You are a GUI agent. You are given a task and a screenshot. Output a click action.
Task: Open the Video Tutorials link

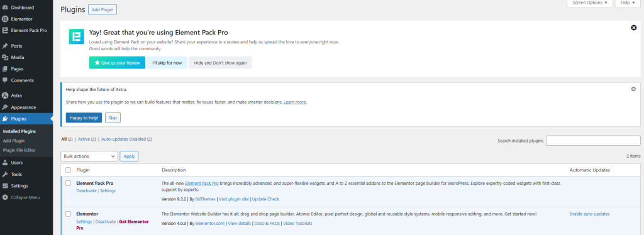pyautogui.click(x=297, y=224)
